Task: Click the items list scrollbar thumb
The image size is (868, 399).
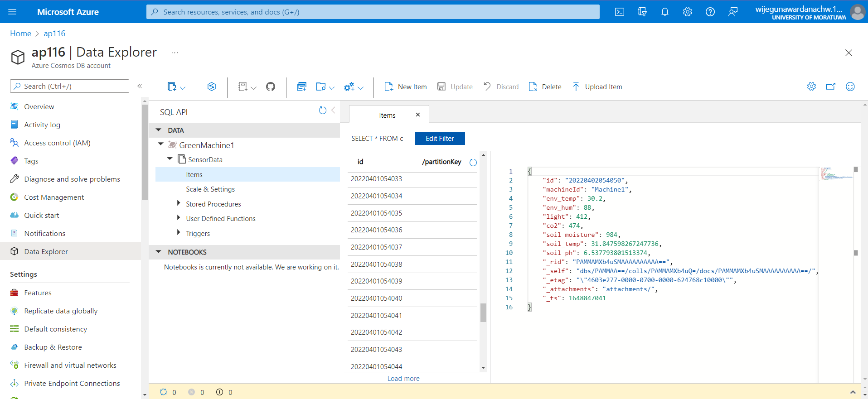Action: [483, 312]
